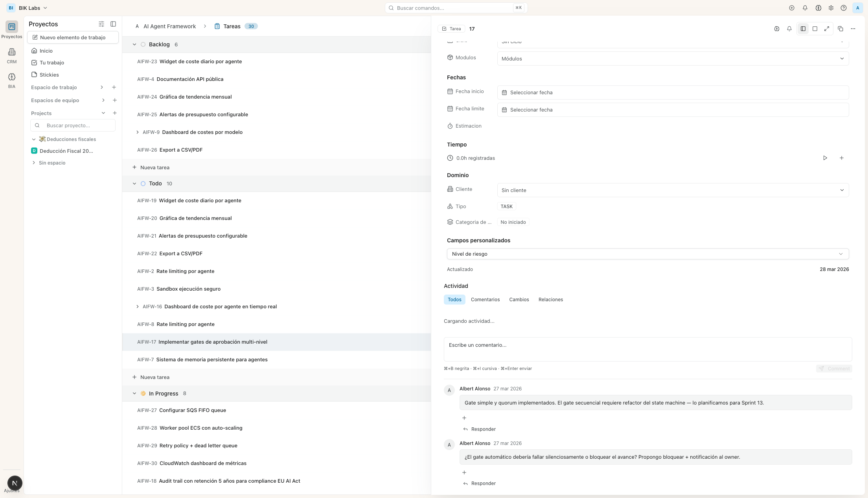
Task: Click Nuevo elemento de trabajo button
Action: (x=73, y=37)
